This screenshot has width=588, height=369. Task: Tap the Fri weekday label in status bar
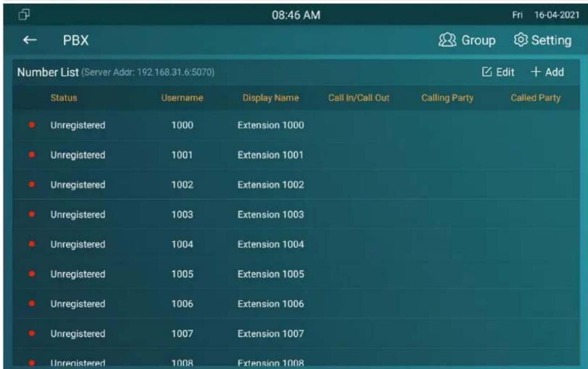tap(517, 15)
